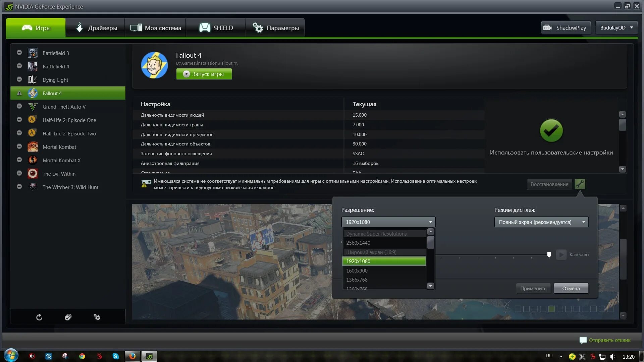
Task: Toggle optimization status for Grand Theft Auto V
Action: tap(19, 106)
